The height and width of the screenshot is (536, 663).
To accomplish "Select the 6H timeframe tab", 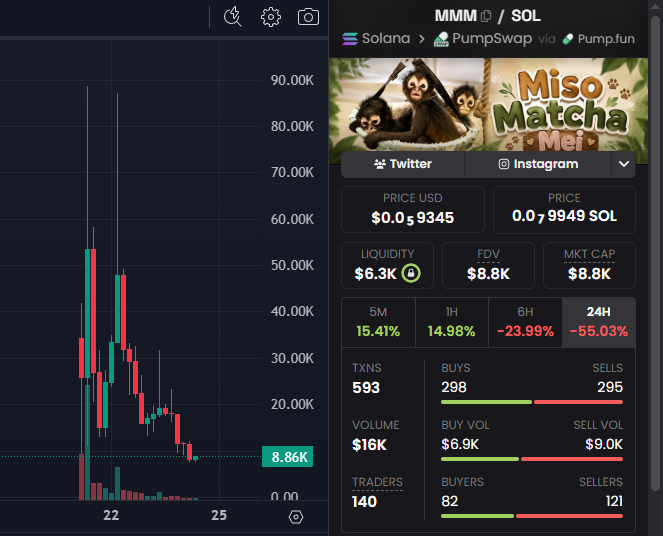I will tap(525, 322).
